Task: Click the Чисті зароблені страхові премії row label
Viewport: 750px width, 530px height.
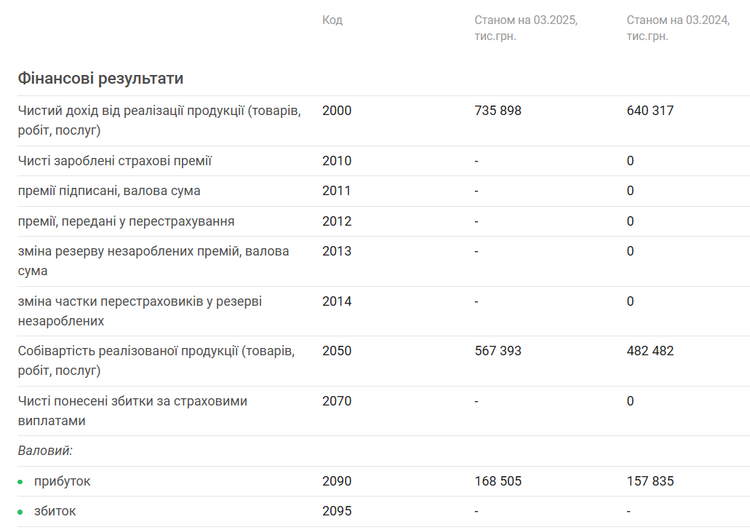Action: [x=115, y=161]
